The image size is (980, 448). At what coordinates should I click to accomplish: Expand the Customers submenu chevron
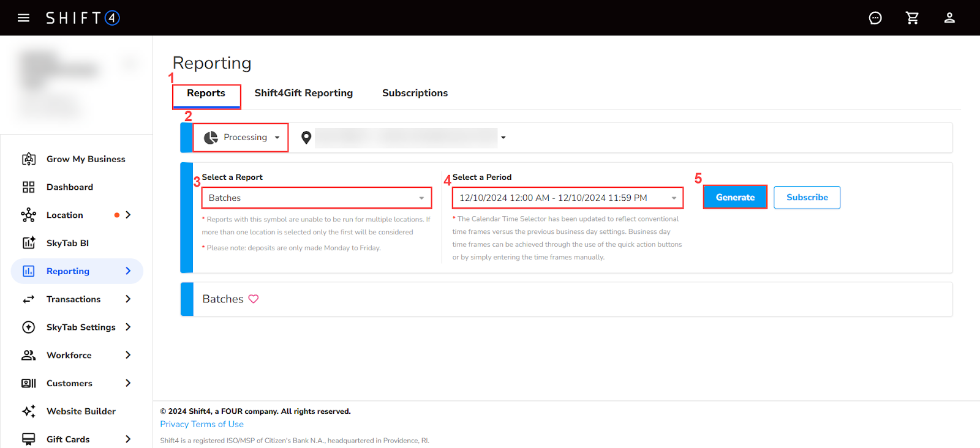[128, 383]
